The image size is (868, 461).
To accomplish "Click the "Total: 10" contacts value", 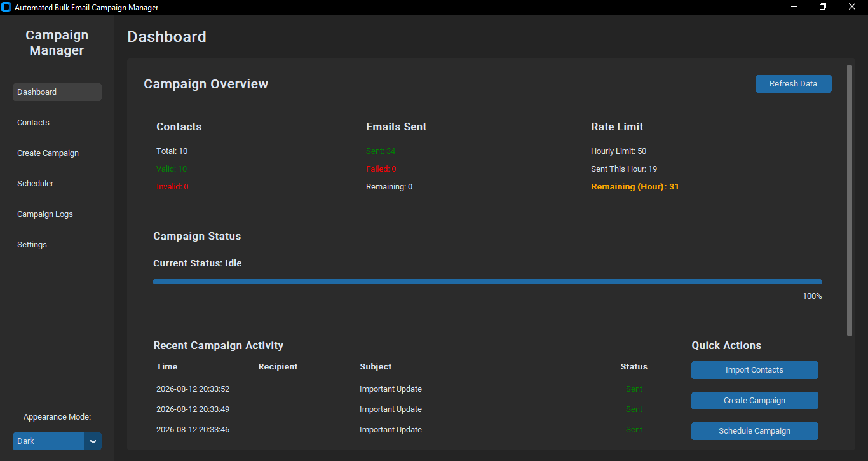I will tap(172, 151).
